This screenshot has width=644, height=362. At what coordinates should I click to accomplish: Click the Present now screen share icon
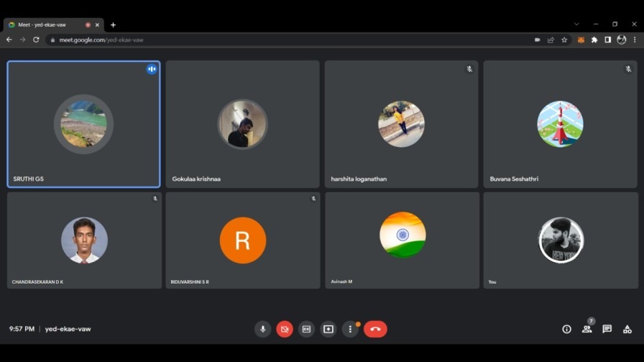(328, 329)
